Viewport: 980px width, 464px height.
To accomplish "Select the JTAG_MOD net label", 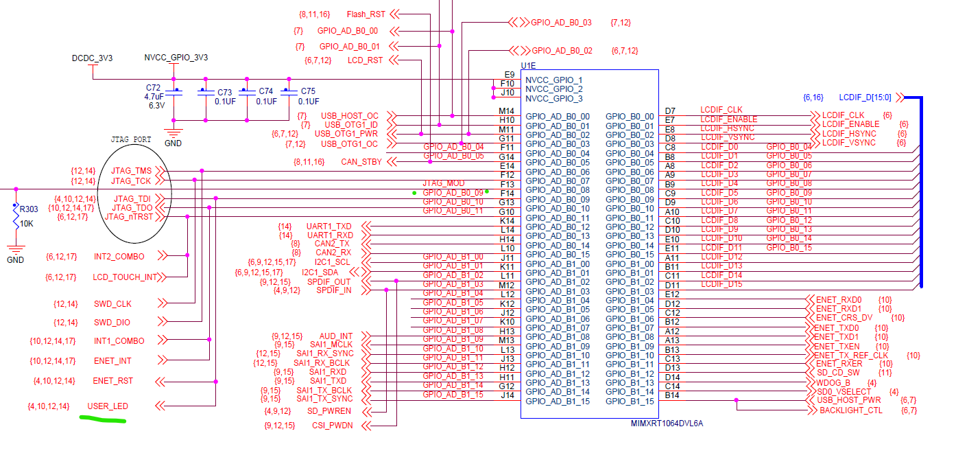I will pyautogui.click(x=443, y=183).
